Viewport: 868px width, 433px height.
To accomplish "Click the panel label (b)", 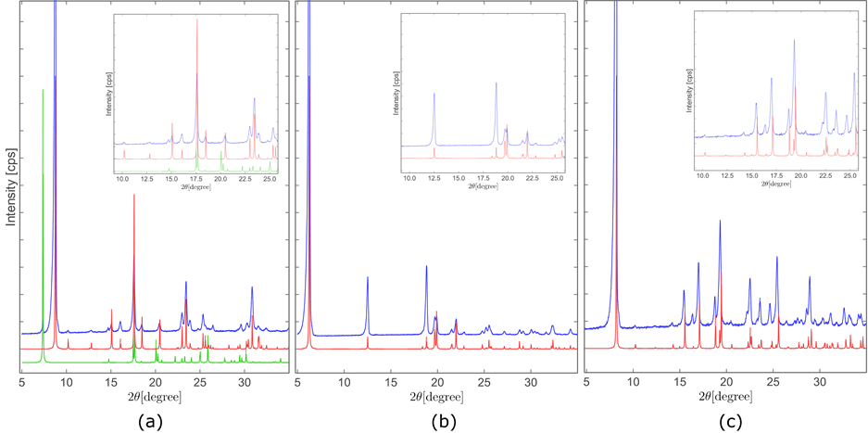I will click(x=444, y=423).
